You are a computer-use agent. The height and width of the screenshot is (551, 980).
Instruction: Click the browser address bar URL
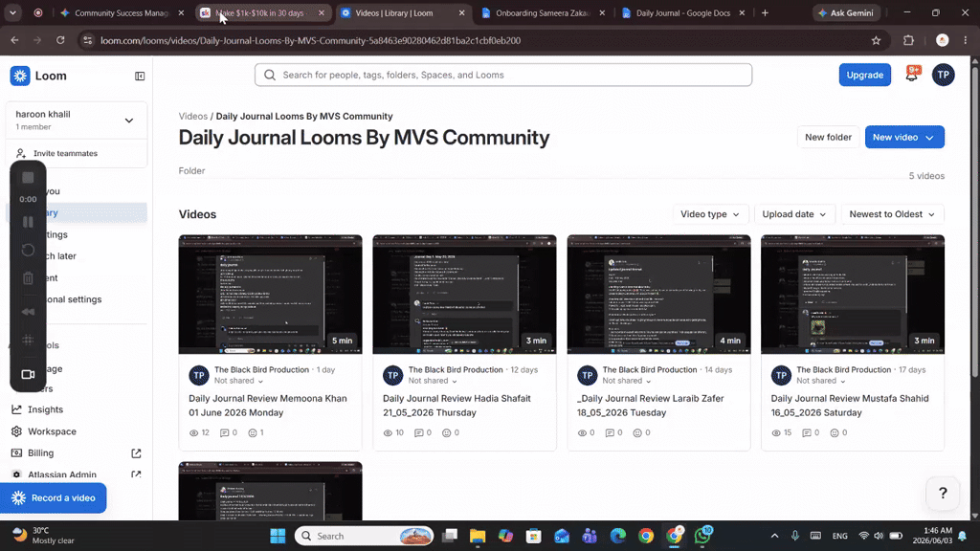pos(311,40)
